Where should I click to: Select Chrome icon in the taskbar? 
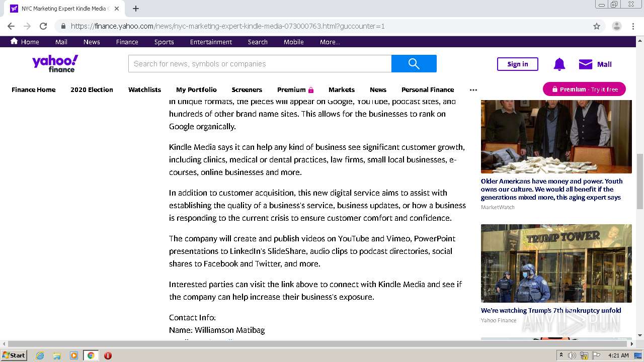[x=91, y=355]
